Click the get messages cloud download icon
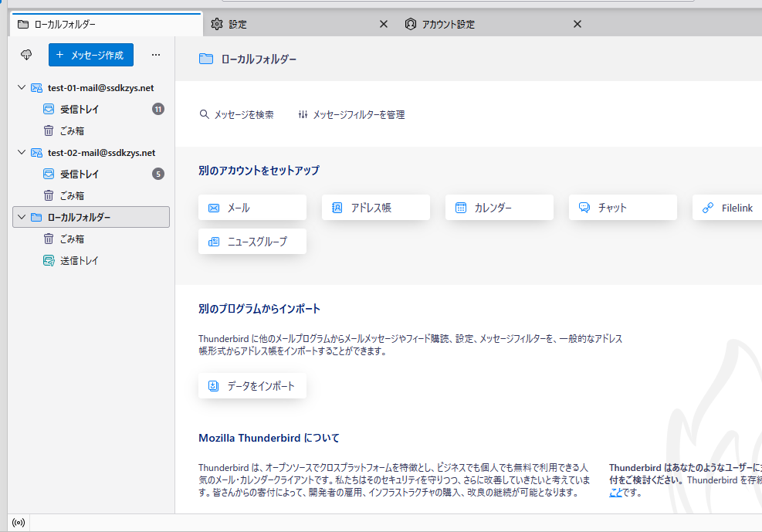Screen dimensions: 762x532 26,55
